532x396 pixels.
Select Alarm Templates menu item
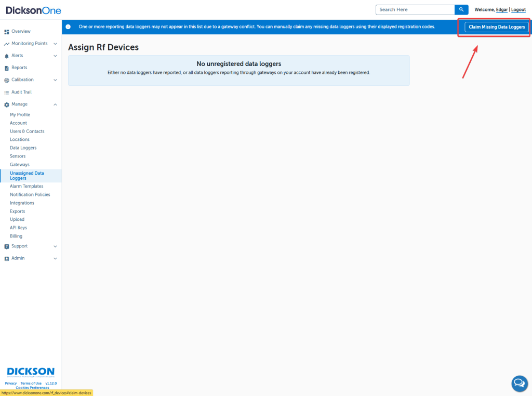coord(26,186)
